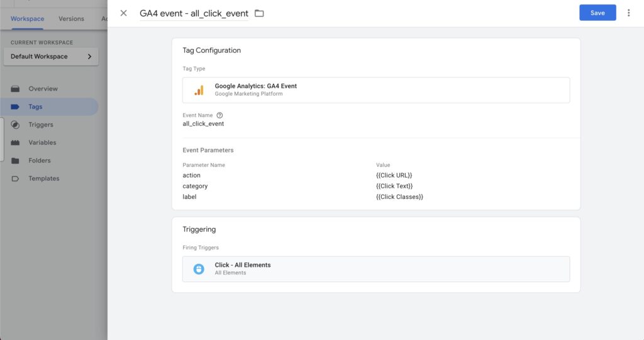Click the Google Analytics bar chart icon
This screenshot has height=340, width=644.
coord(199,90)
